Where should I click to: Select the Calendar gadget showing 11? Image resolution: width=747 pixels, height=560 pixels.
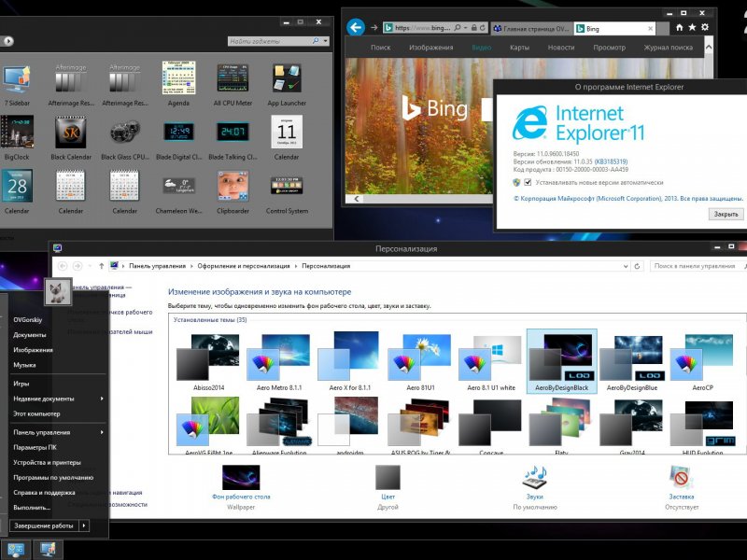(287, 137)
